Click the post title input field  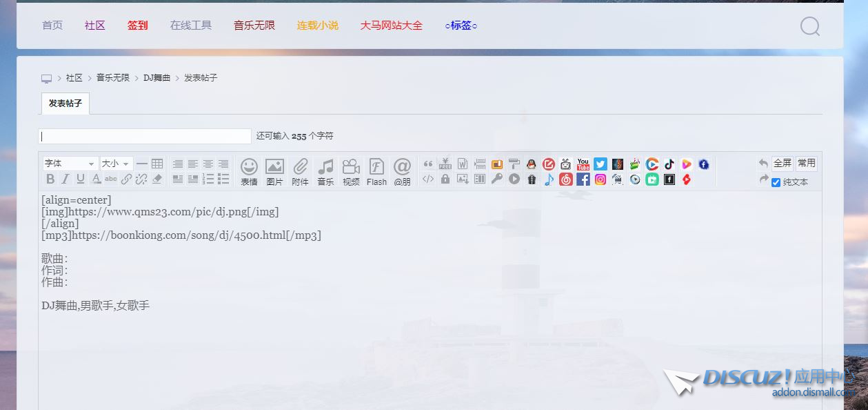[x=145, y=136]
